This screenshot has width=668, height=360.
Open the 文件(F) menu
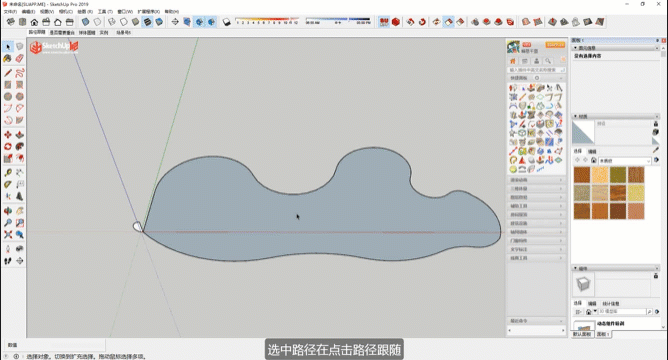[10, 12]
